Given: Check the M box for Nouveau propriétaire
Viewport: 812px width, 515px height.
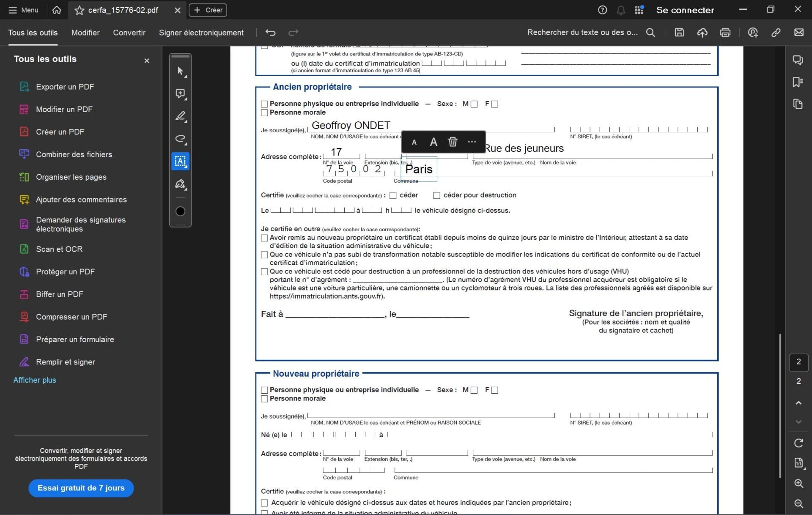Looking at the screenshot, I should click(x=474, y=390).
